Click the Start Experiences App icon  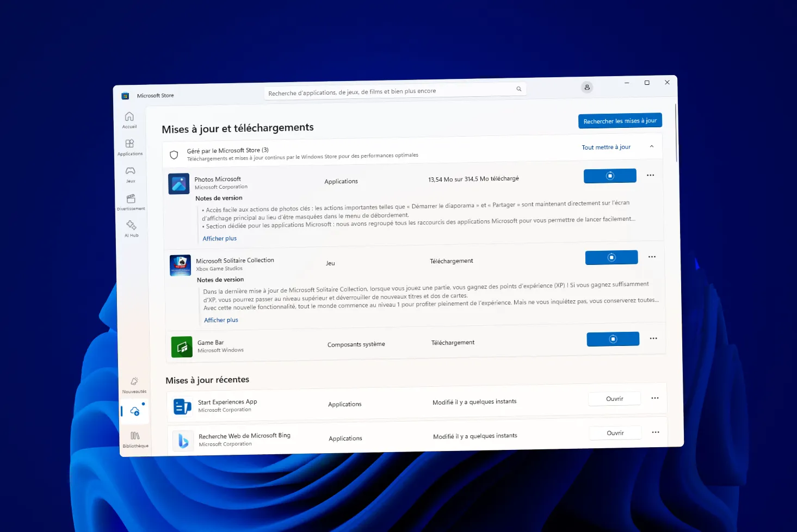point(182,406)
